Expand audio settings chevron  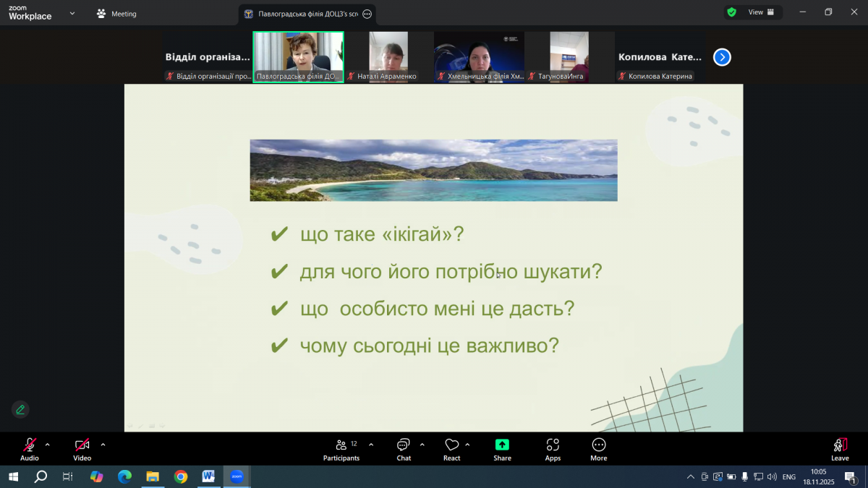(48, 445)
